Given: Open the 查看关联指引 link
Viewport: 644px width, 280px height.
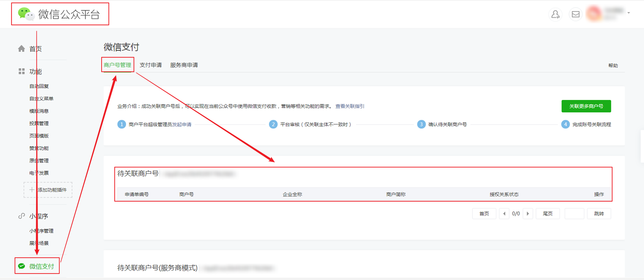Looking at the screenshot, I should pyautogui.click(x=350, y=106).
